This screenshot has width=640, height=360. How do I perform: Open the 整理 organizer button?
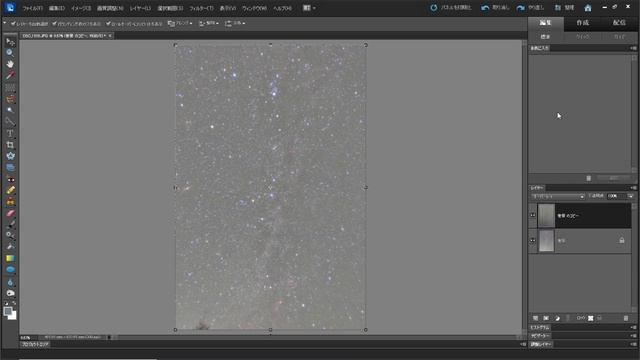[x=565, y=8]
